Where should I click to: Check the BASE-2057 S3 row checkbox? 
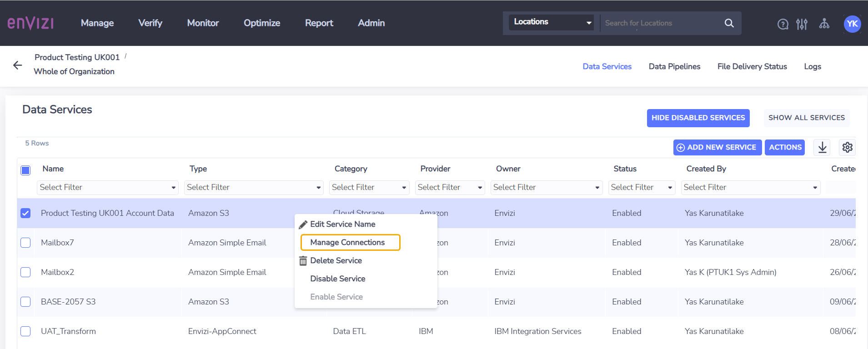[x=25, y=302]
